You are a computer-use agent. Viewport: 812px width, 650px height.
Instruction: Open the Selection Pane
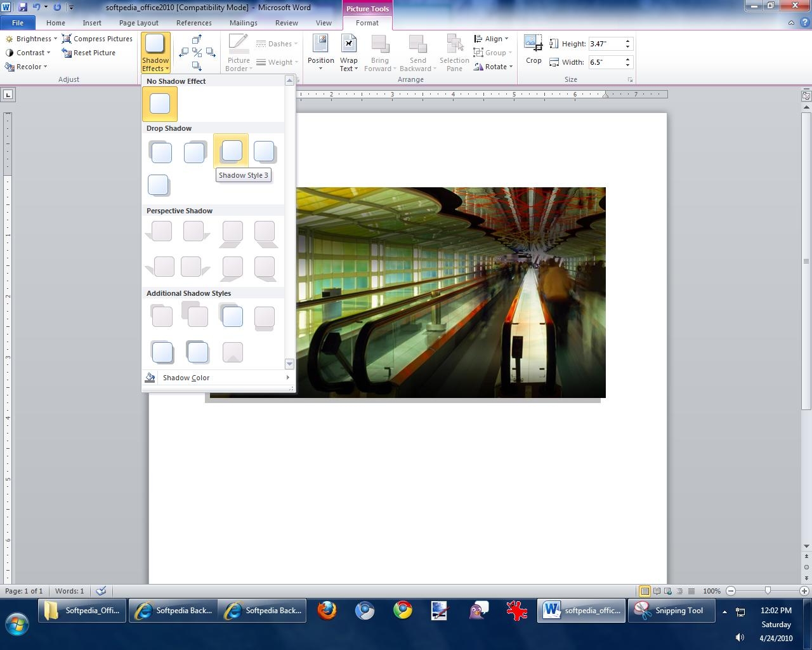(454, 52)
